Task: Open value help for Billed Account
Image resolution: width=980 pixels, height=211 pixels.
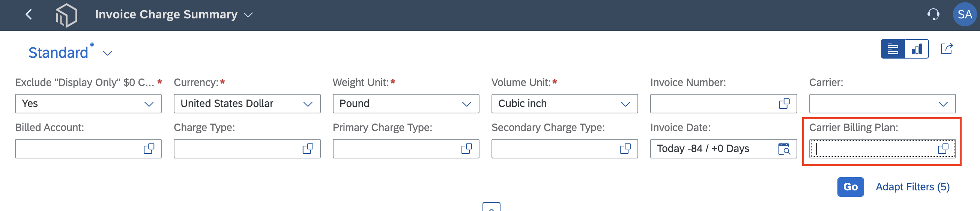Action: 149,149
